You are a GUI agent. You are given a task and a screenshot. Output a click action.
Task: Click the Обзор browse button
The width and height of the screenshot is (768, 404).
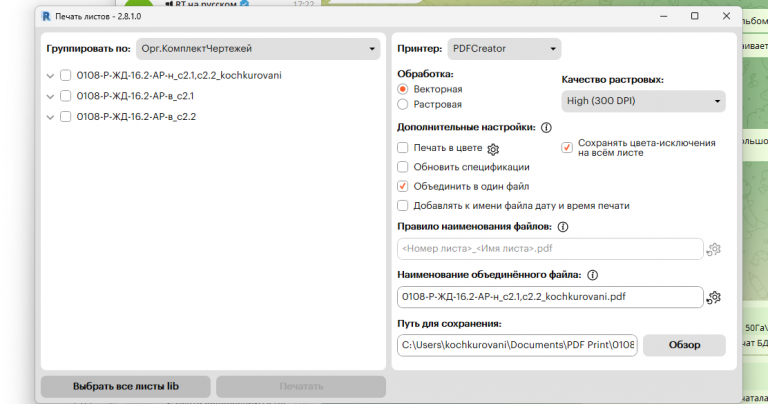click(x=684, y=345)
